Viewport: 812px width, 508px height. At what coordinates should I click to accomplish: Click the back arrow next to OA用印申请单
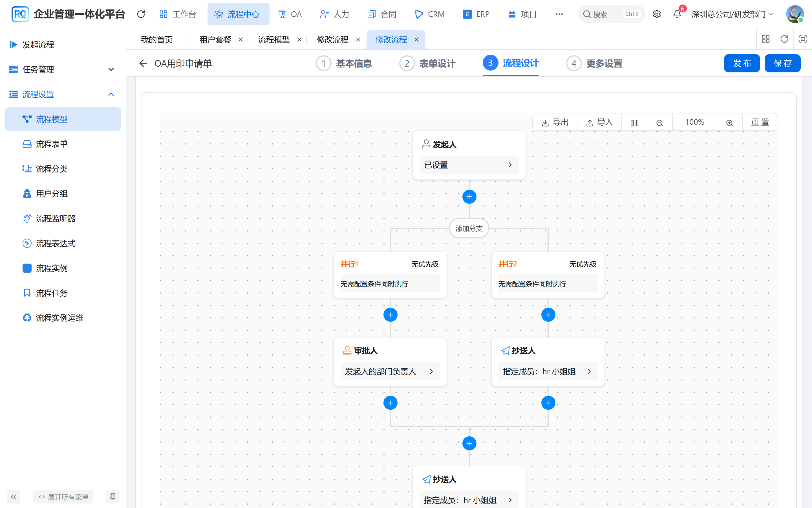point(143,63)
